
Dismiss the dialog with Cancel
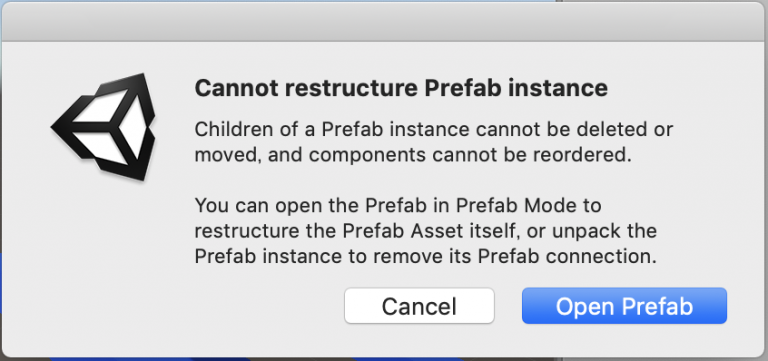click(419, 306)
